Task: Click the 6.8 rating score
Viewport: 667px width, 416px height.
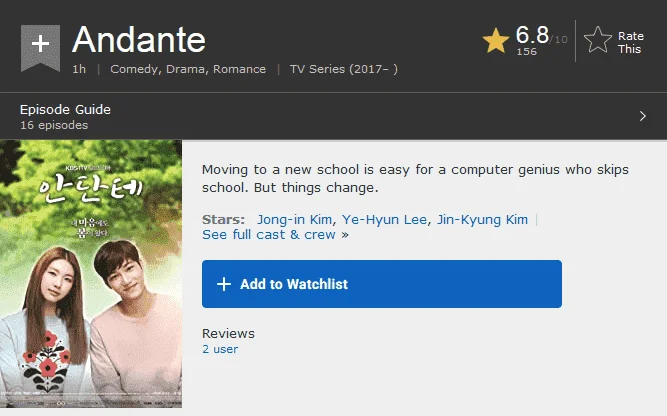Action: pos(532,35)
